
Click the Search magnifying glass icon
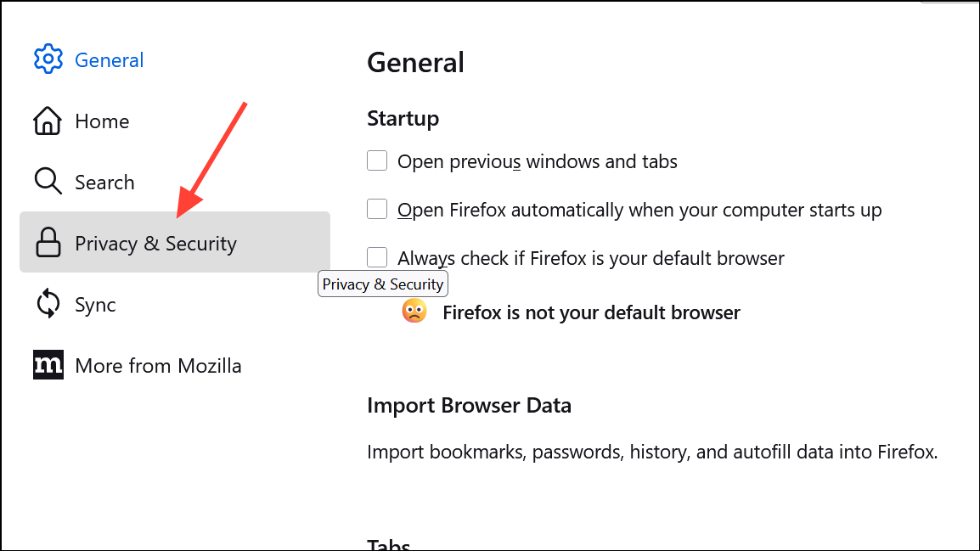pos(48,182)
